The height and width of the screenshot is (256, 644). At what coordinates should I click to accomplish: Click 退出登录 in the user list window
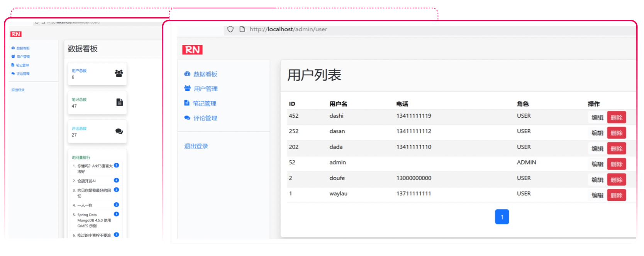(196, 146)
